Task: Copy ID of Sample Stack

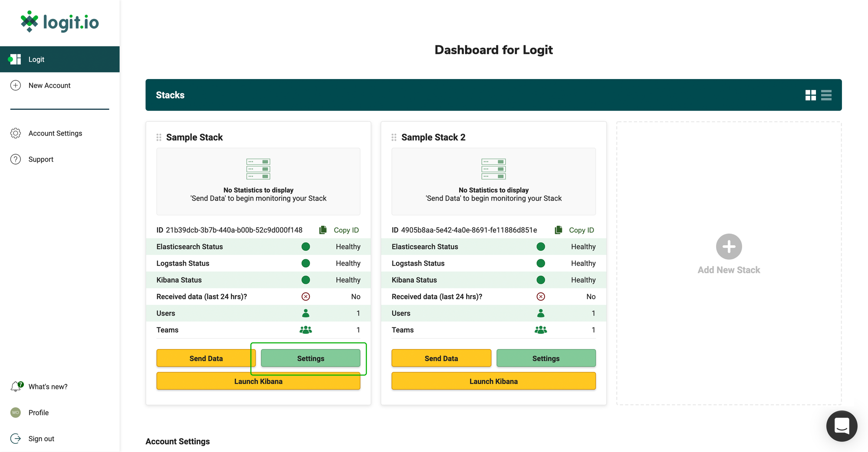Action: click(346, 230)
